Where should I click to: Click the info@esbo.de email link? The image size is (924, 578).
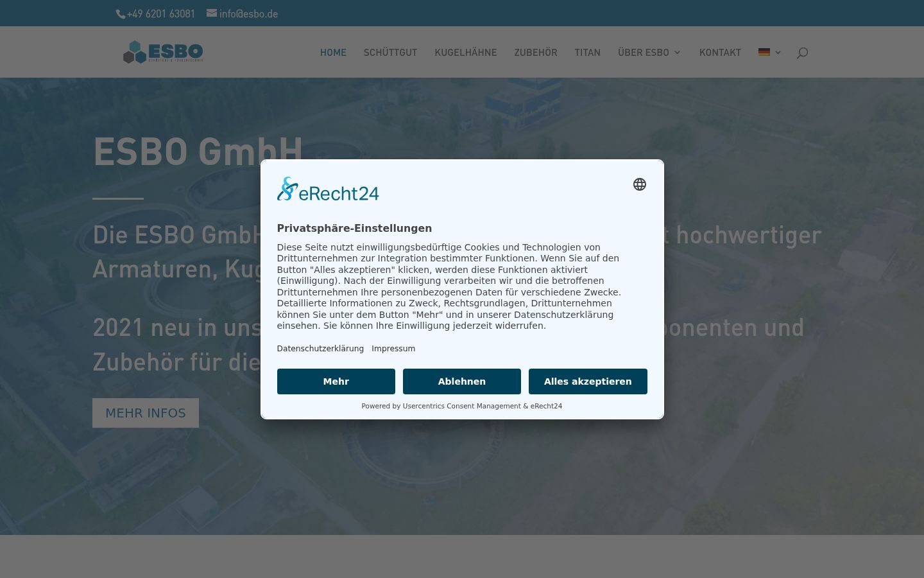coord(243,13)
